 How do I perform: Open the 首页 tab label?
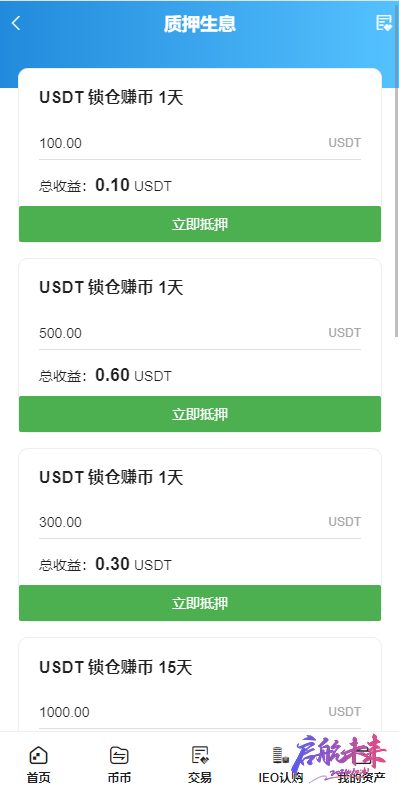[x=39, y=777]
